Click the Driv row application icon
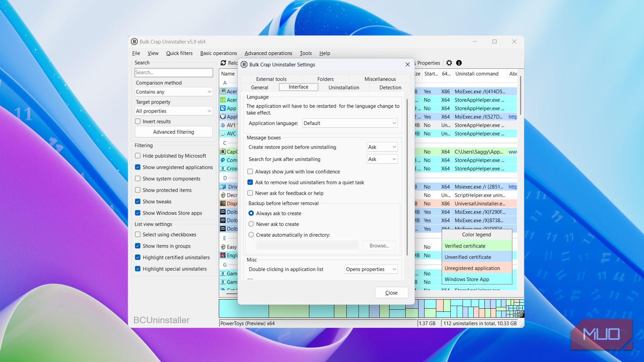Screen dimensions: 644x362 tap(223, 187)
